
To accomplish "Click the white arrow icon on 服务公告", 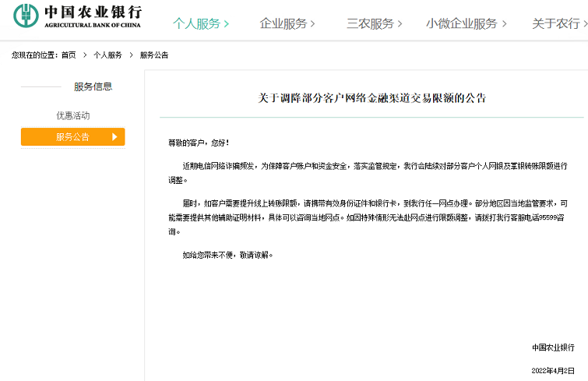I will tap(114, 137).
